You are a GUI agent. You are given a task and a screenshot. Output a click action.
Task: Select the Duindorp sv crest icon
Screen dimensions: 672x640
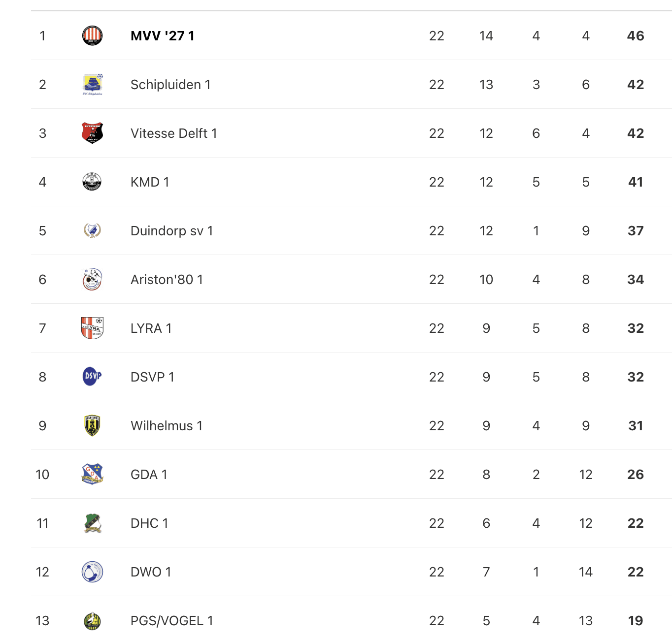[x=92, y=230]
